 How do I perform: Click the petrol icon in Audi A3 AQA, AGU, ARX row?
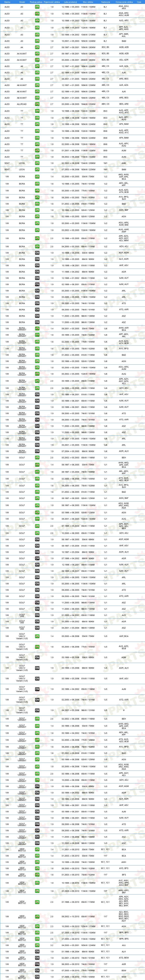coord(37,7)
